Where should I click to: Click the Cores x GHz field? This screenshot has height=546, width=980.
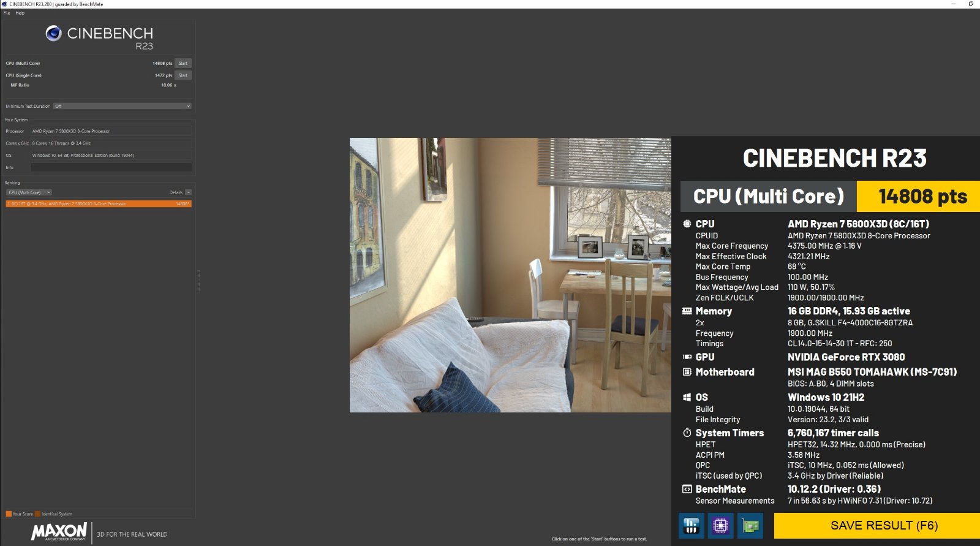(x=111, y=143)
